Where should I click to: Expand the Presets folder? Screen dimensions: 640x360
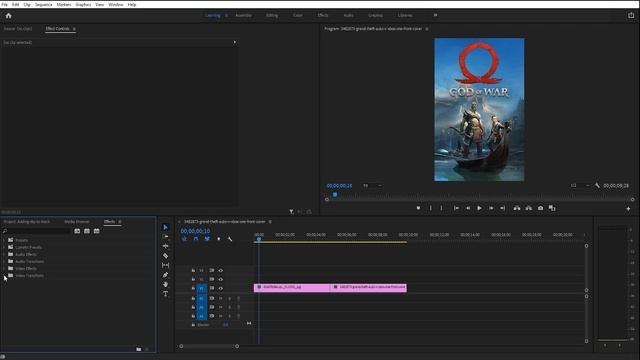point(4,240)
